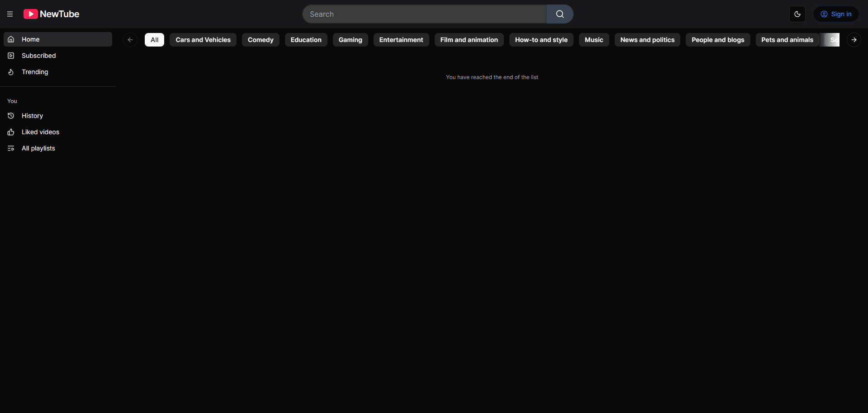This screenshot has height=413, width=868.
Task: Click the NewTube play-button logo
Action: [30, 14]
